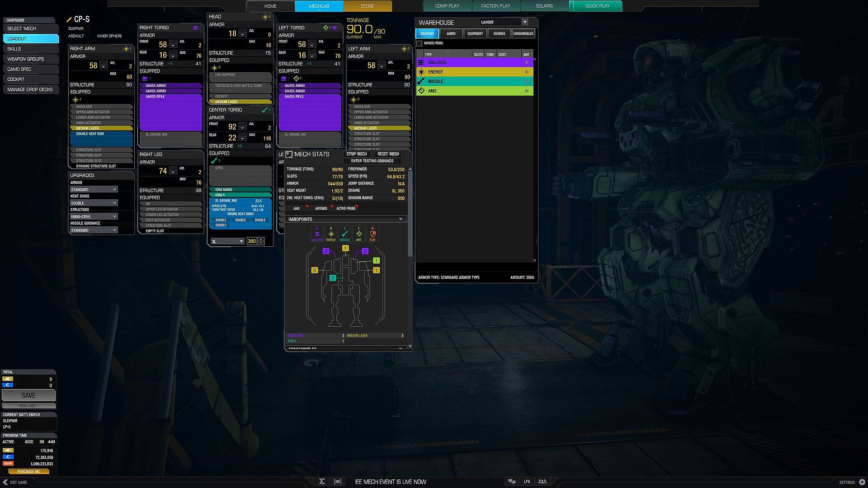The height and width of the screenshot is (488, 868).
Task: Open the Endo-Steel structure dropdown
Action: click(x=94, y=217)
